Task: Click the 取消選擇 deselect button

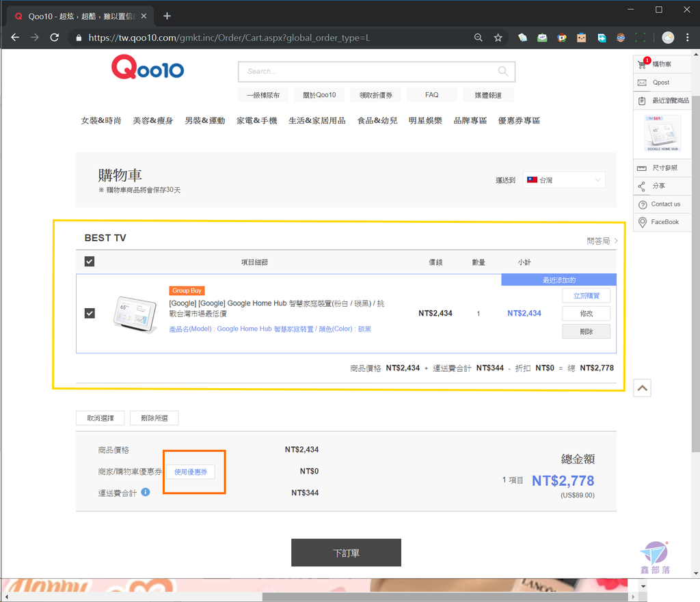Action: tap(100, 418)
